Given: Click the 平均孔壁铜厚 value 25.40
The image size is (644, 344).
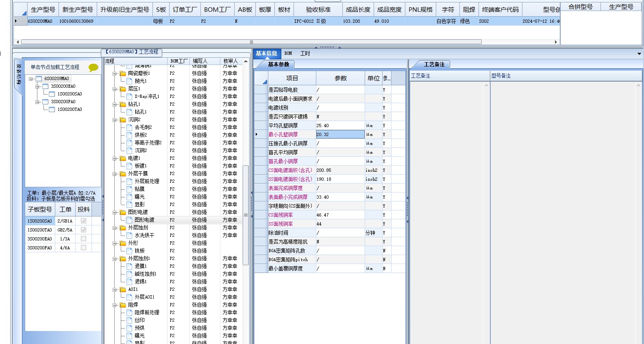Looking at the screenshot, I should coord(340,125).
